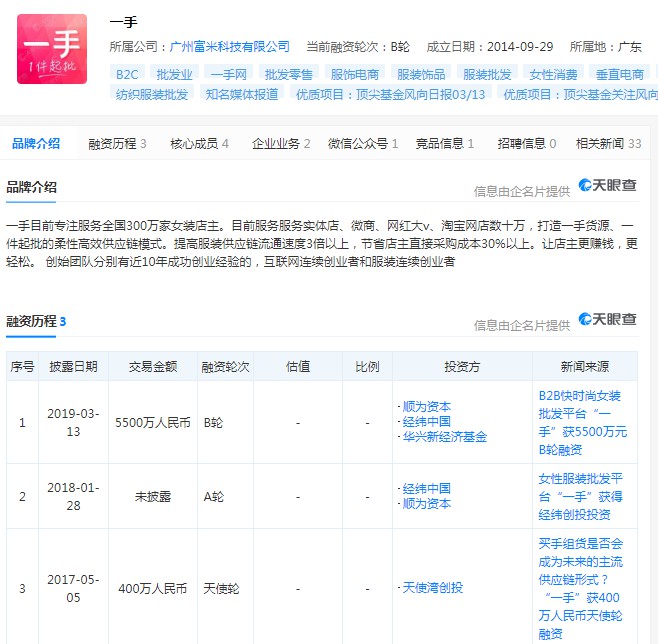Click the 5500万人民币 amount cell

pyautogui.click(x=153, y=422)
